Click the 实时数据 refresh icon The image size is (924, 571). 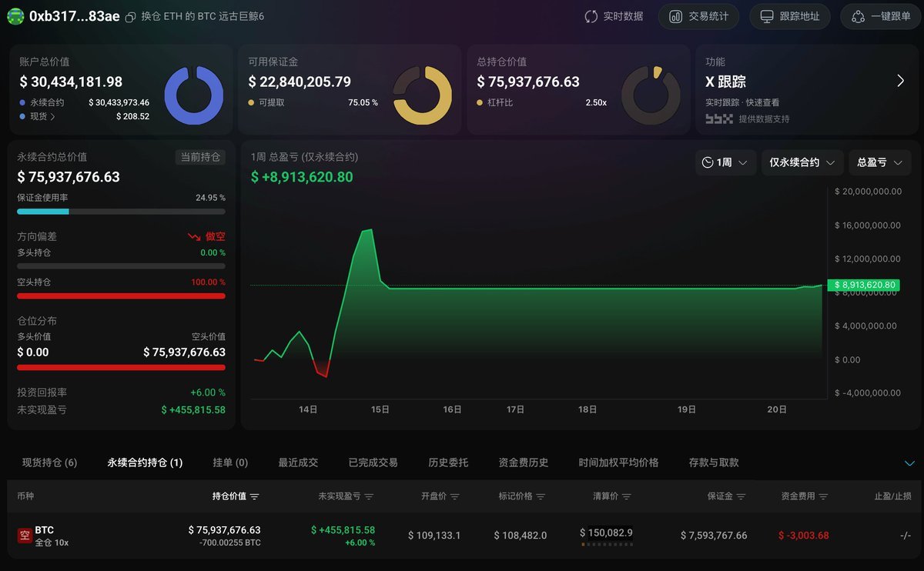[x=591, y=16]
